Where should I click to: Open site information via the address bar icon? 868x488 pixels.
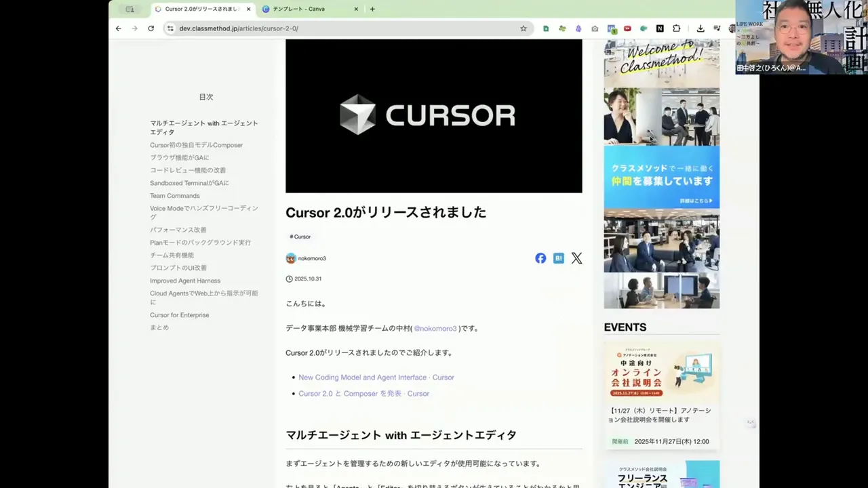pos(171,28)
